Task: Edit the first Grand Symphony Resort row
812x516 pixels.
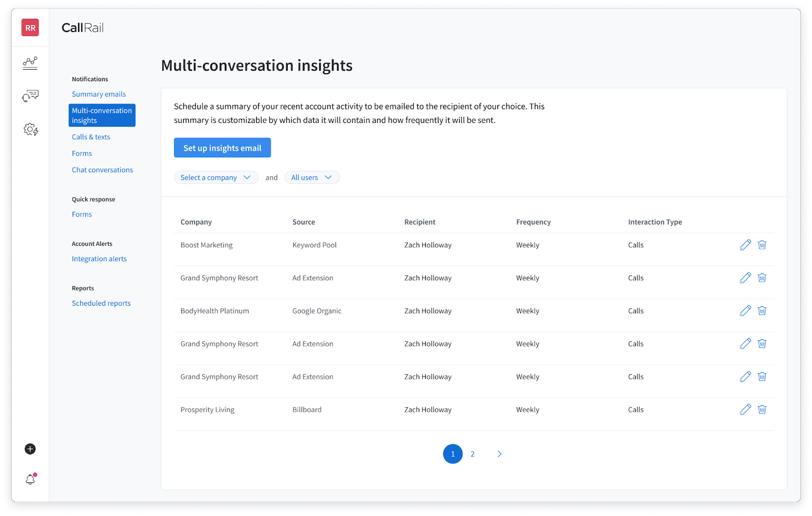Action: click(x=745, y=278)
